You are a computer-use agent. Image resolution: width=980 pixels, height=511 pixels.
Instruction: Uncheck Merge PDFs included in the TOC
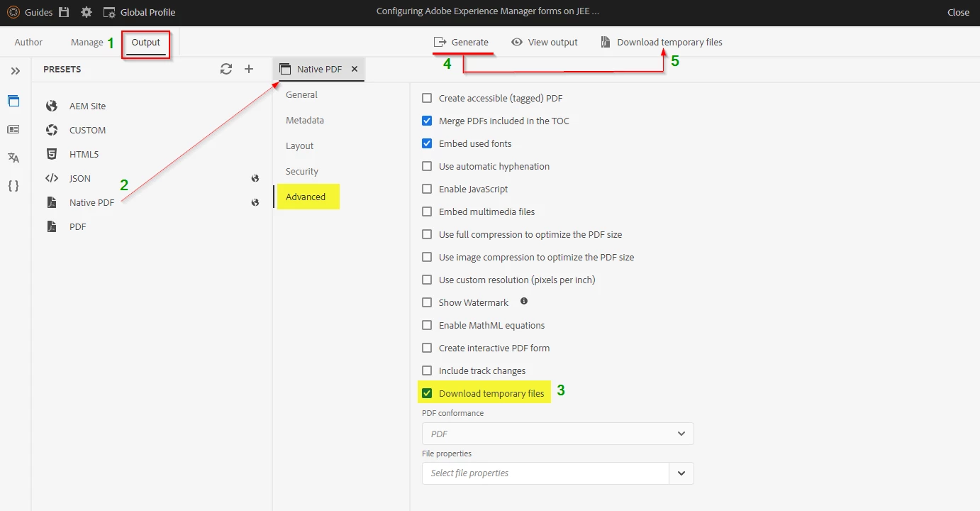click(x=427, y=121)
